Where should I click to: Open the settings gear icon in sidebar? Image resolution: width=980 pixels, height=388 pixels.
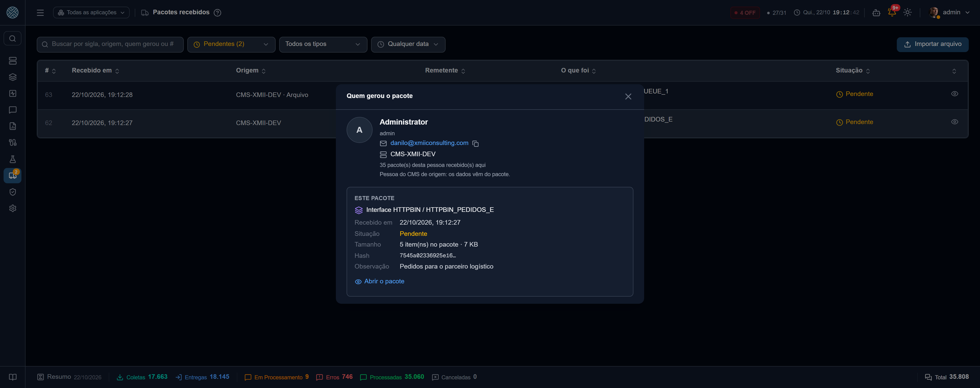click(13, 208)
